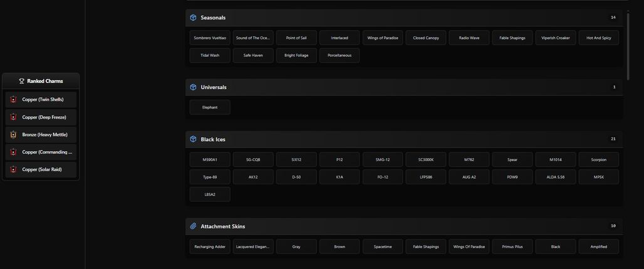Image resolution: width=644 pixels, height=269 pixels.
Task: Choose the Scorpion Black Ice
Action: [599, 160]
